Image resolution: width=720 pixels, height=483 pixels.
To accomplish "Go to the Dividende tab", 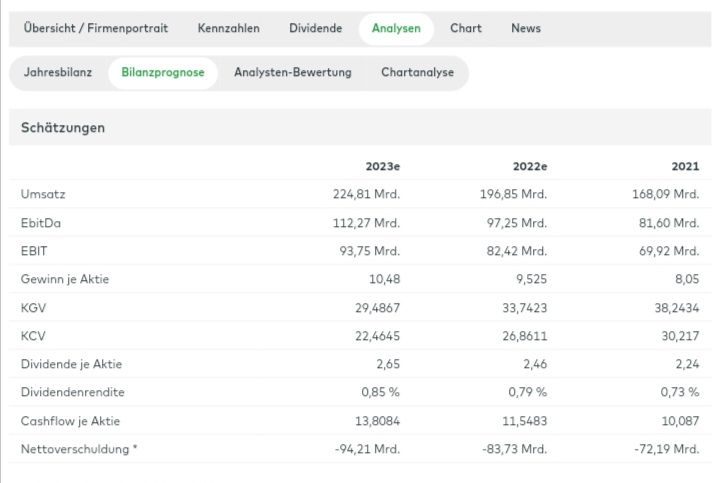I will tap(315, 28).
